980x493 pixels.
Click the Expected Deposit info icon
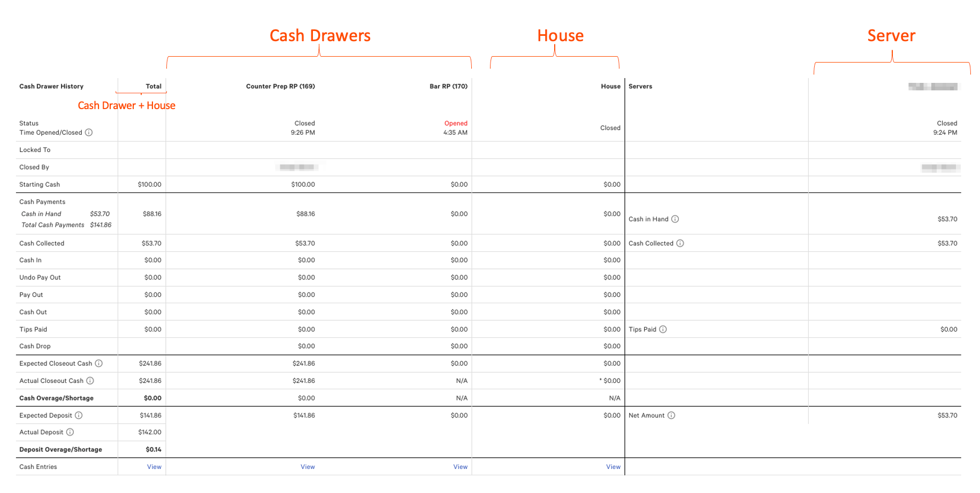[79, 415]
